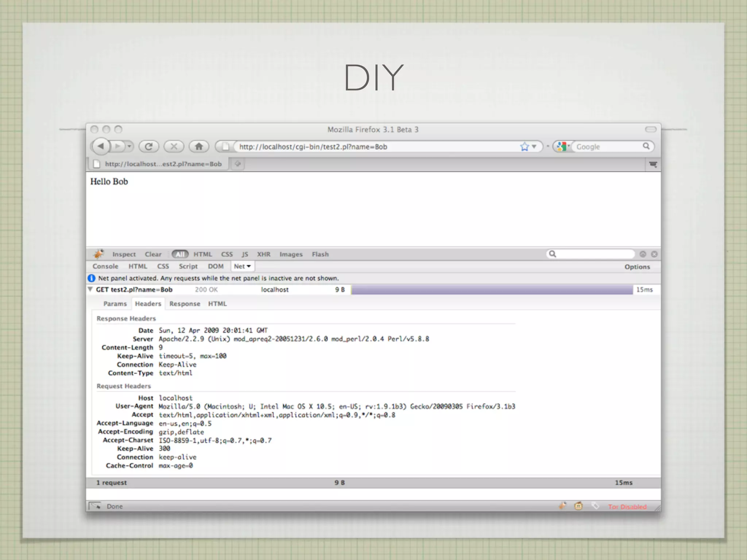The height and width of the screenshot is (560, 747).
Task: Detach Firebug into a new window icon
Action: pyautogui.click(x=643, y=254)
